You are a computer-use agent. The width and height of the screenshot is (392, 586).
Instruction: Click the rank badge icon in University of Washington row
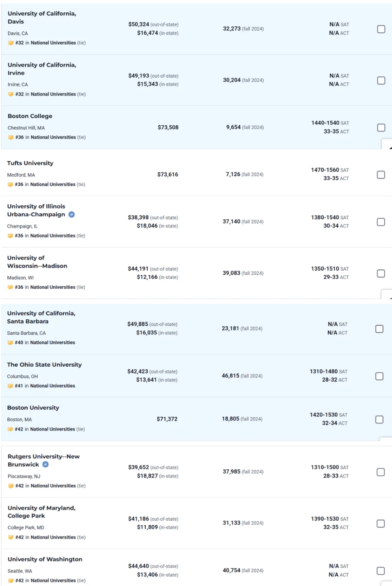point(11,581)
